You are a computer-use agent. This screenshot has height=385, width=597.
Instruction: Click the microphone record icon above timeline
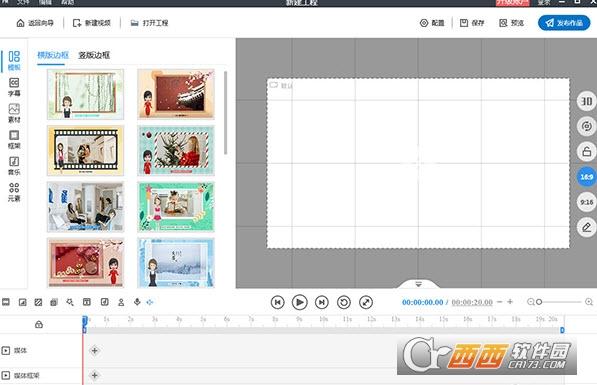coord(137,302)
